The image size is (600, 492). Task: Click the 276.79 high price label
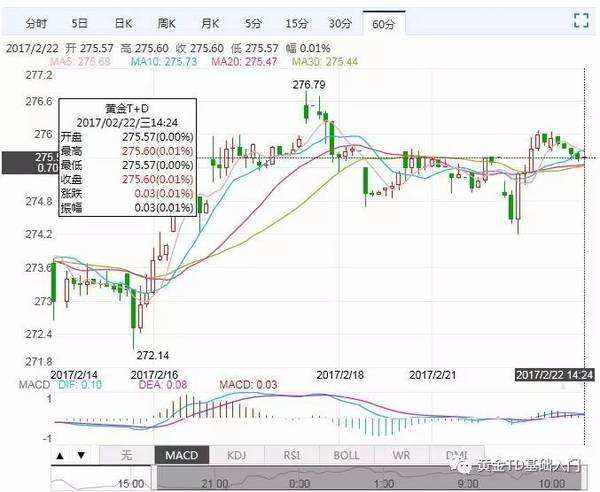click(309, 85)
